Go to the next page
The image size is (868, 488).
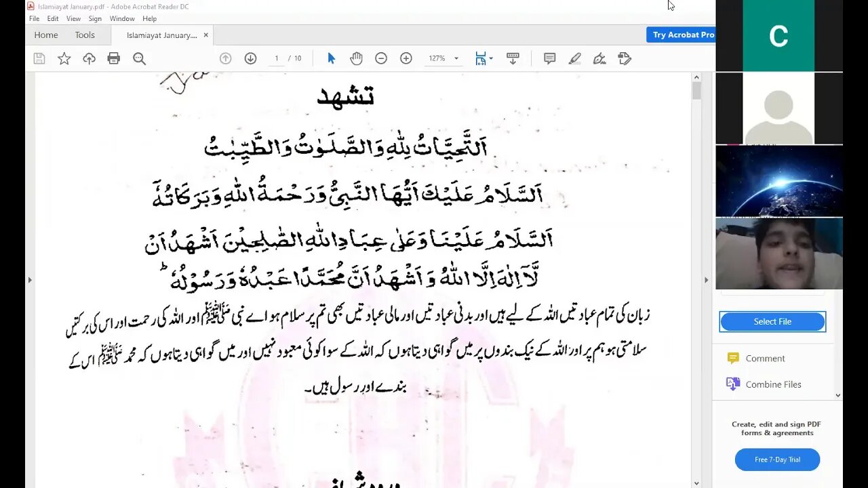pos(250,58)
